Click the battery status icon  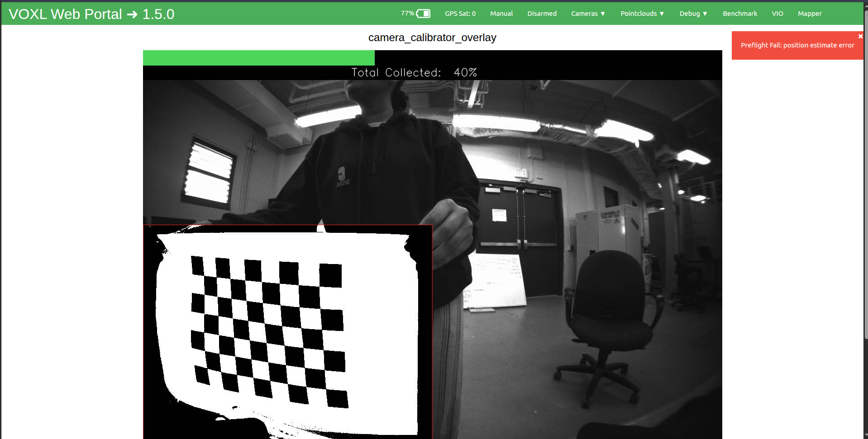coord(424,14)
